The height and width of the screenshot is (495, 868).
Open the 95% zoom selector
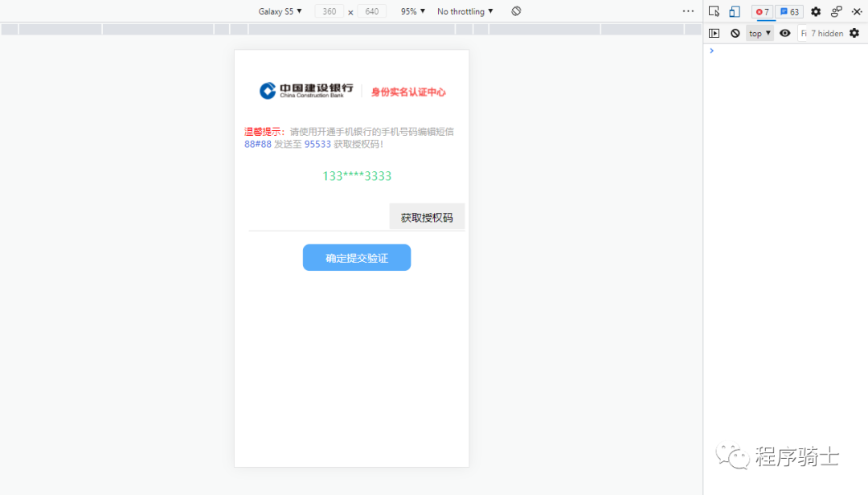coord(411,11)
